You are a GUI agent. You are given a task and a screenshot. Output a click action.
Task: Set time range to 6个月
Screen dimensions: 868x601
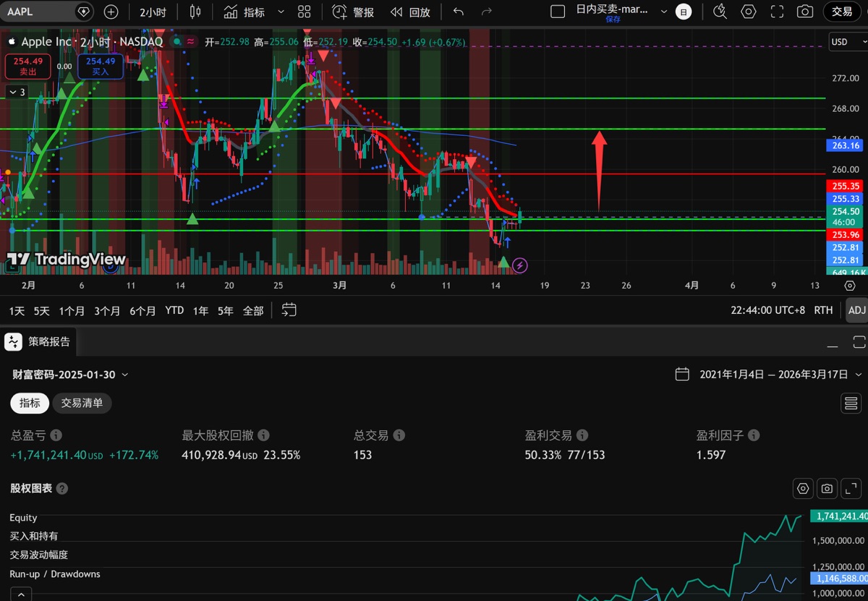142,310
